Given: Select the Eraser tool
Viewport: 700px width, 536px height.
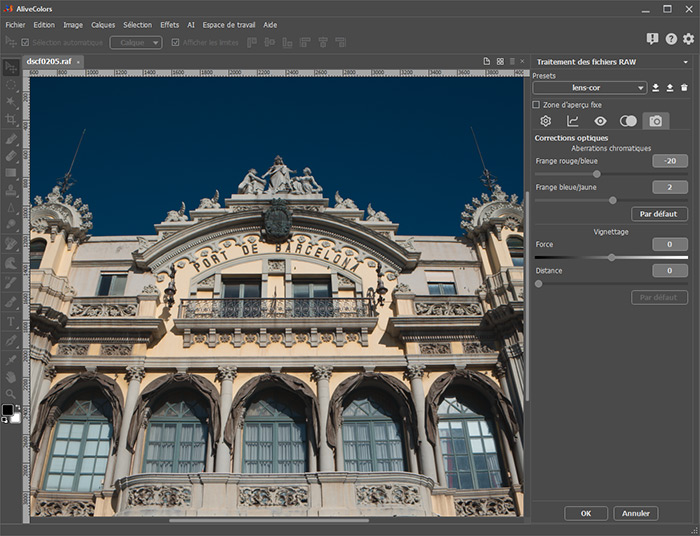Looking at the screenshot, I should click(x=11, y=156).
